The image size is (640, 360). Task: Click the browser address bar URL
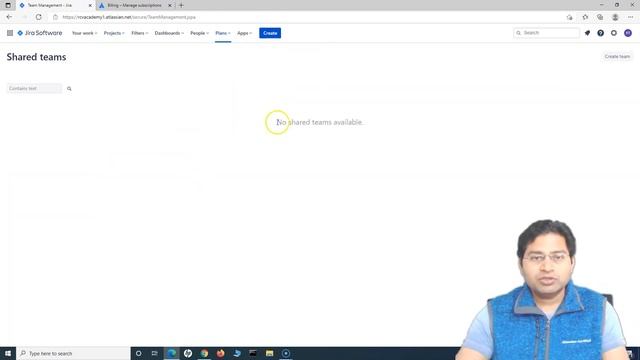click(129, 17)
